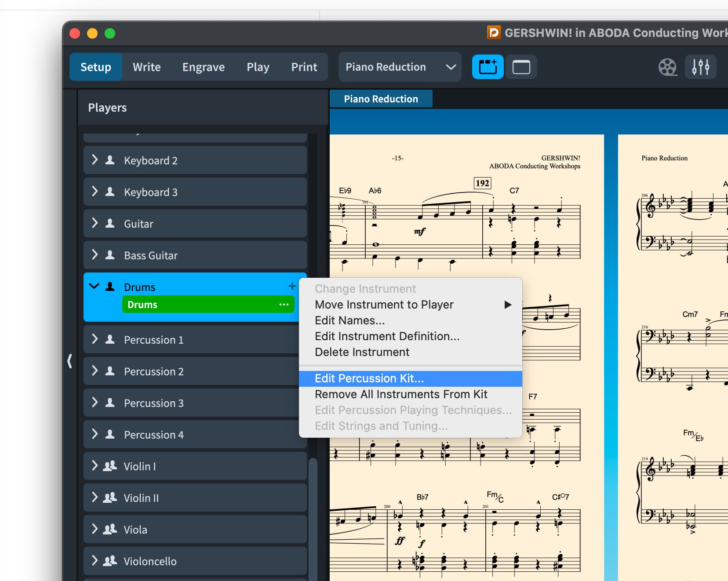Expand the Percussion 2 player
This screenshot has width=728, height=581.
[95, 371]
